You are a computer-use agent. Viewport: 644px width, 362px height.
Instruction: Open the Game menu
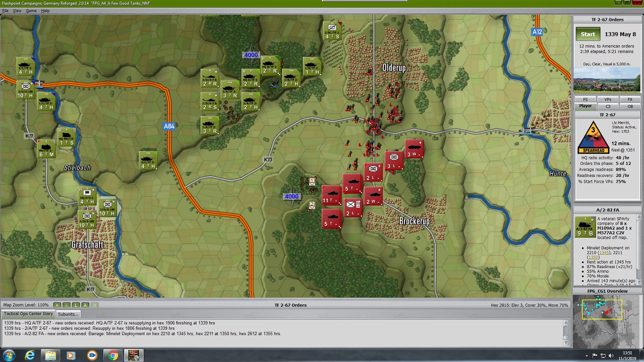click(31, 11)
